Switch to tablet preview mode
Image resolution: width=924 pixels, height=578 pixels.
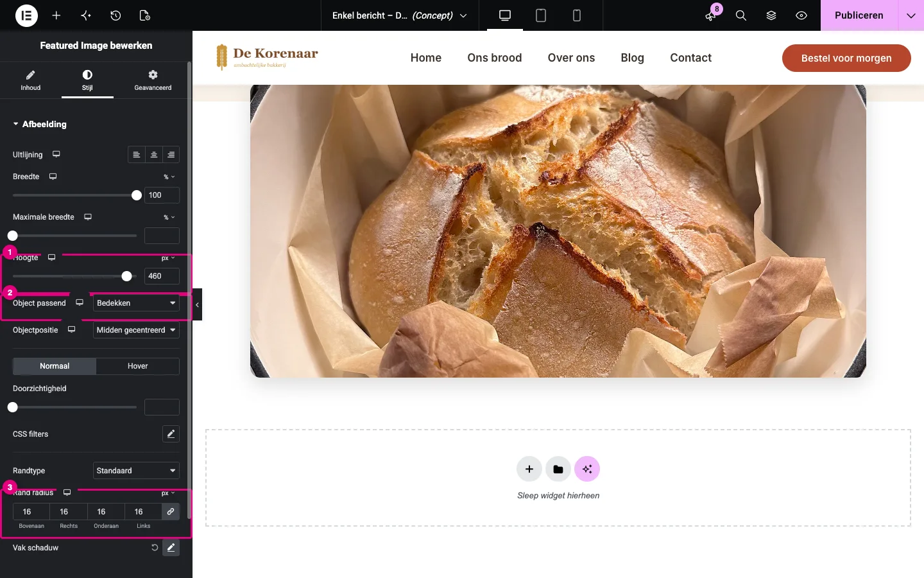tap(541, 15)
